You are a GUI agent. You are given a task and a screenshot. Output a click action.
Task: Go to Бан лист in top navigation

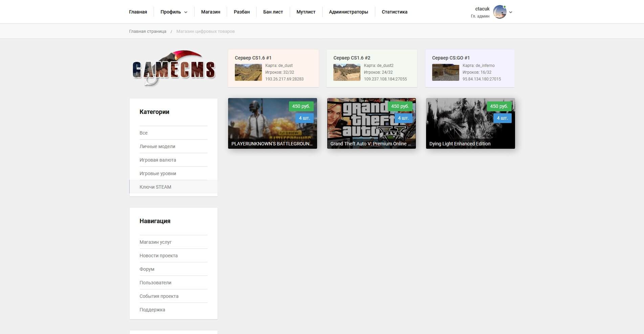[273, 12]
